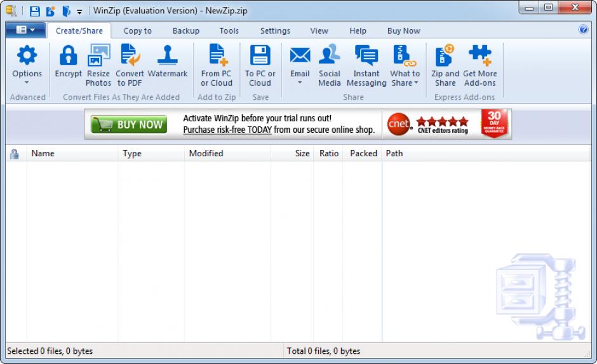597x364 pixels.
Task: Click the Encrypt padlock icon
Action: pos(68,56)
